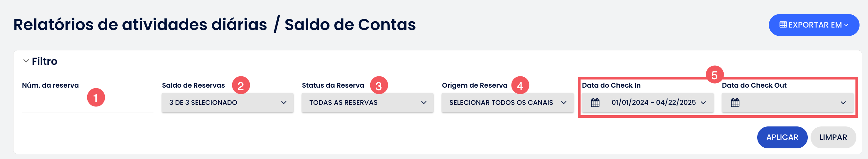
Task: Expand Saldo de Reservas dropdown arrow
Action: pyautogui.click(x=284, y=103)
